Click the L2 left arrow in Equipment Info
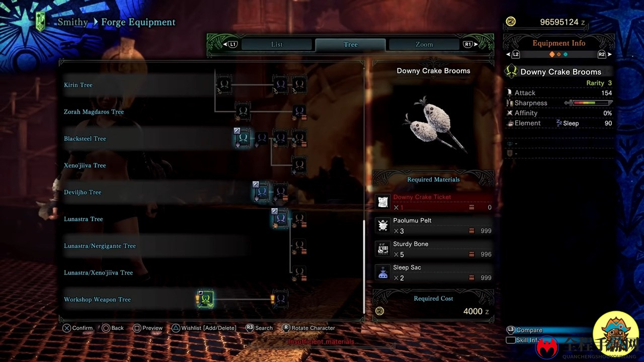The height and width of the screenshot is (362, 644). point(514,54)
